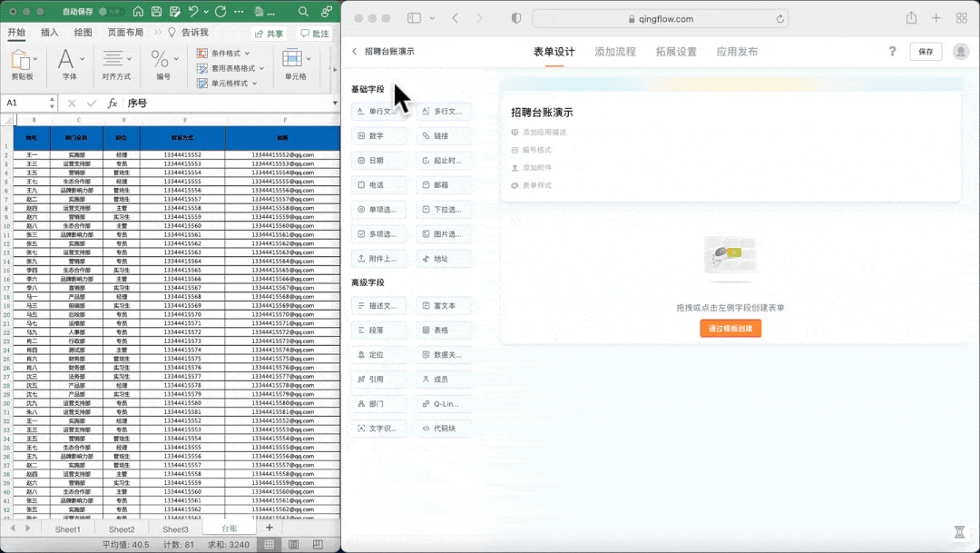Open the user avatar in Qingflow
980x553 pixels.
[961, 51]
